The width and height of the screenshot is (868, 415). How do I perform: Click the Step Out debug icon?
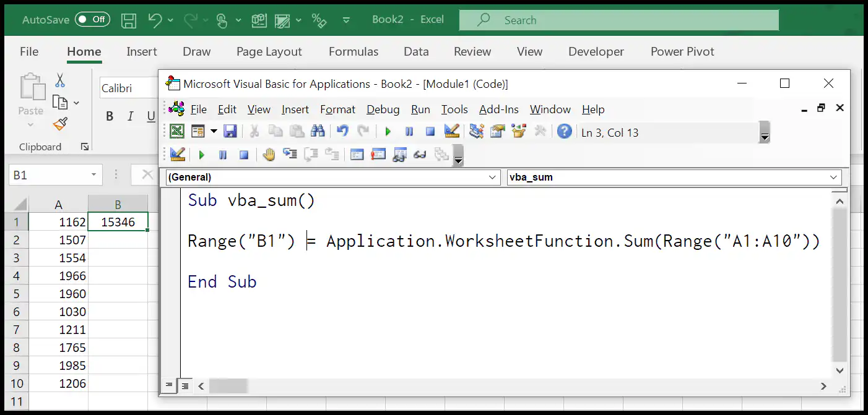point(332,155)
